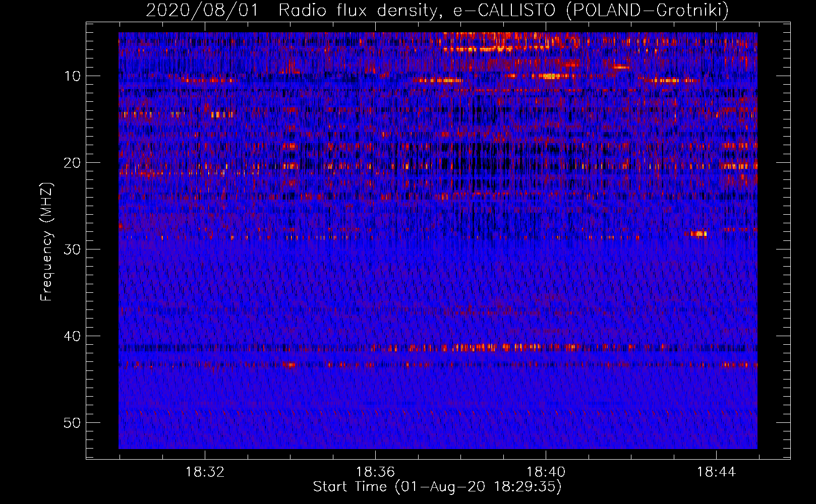Click the 30 frequency tick label

[73, 249]
